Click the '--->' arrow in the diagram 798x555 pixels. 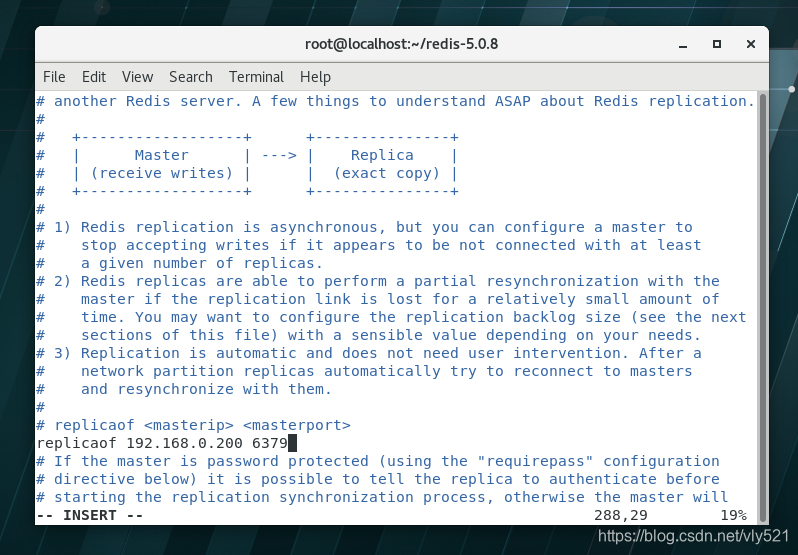click(x=279, y=155)
